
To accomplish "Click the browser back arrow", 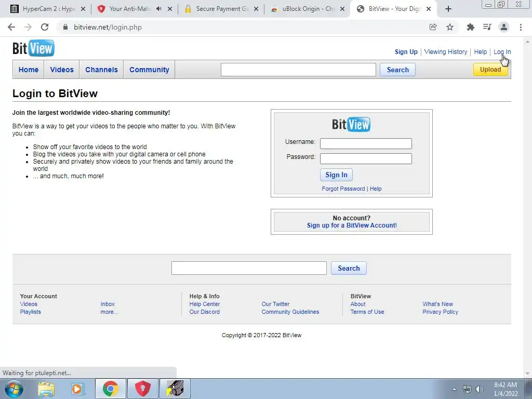I will (x=11, y=27).
